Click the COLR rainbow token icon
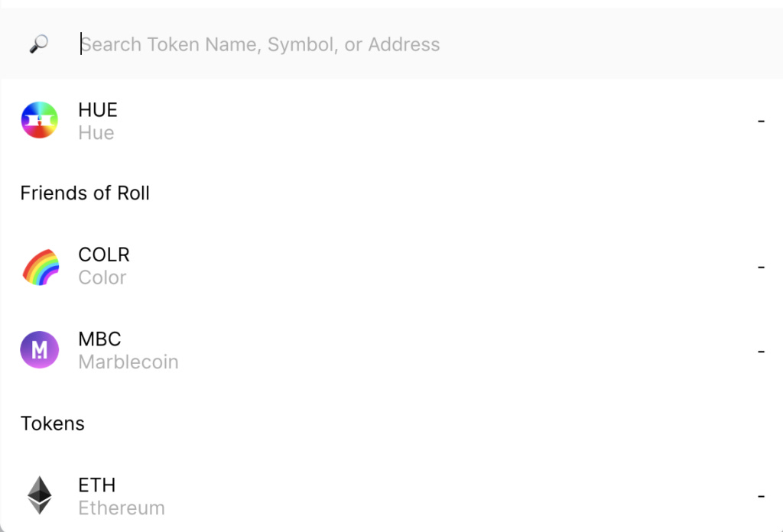The height and width of the screenshot is (532, 783). (40, 267)
